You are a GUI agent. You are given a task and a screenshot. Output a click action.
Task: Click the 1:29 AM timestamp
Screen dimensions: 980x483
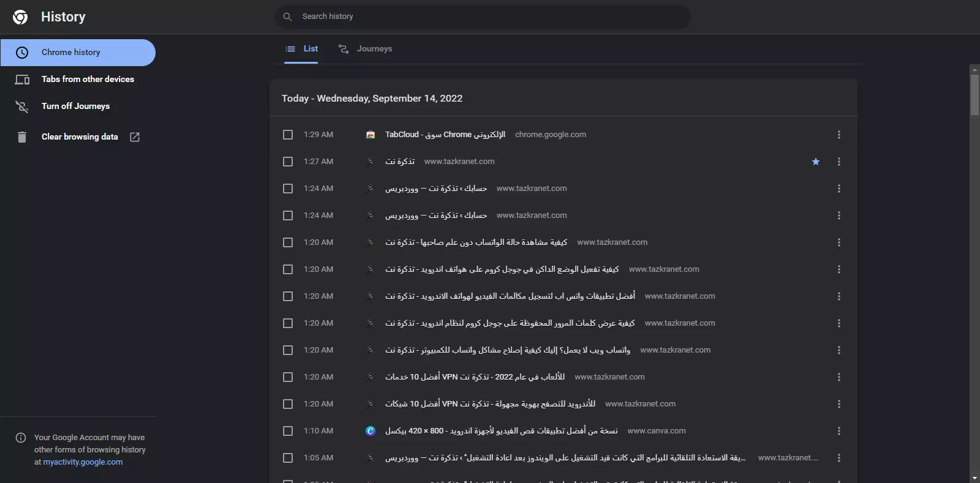(318, 135)
